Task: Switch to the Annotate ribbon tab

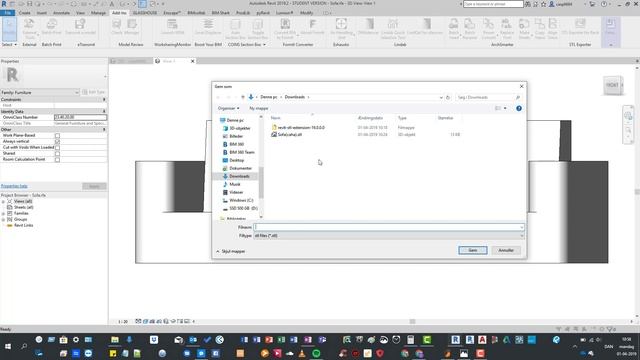Action: pos(61,13)
